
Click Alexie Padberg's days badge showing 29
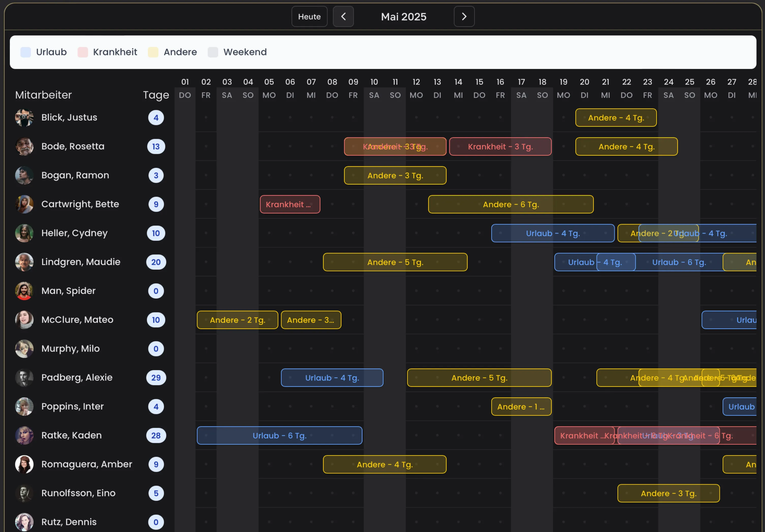pyautogui.click(x=156, y=377)
